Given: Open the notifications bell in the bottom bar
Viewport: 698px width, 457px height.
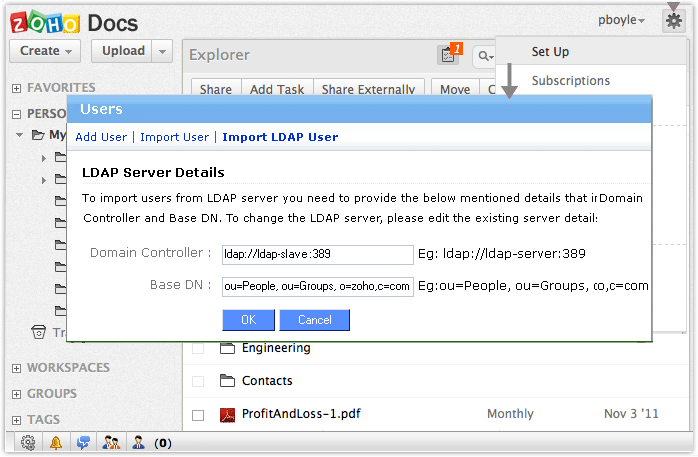Looking at the screenshot, I should pyautogui.click(x=56, y=443).
